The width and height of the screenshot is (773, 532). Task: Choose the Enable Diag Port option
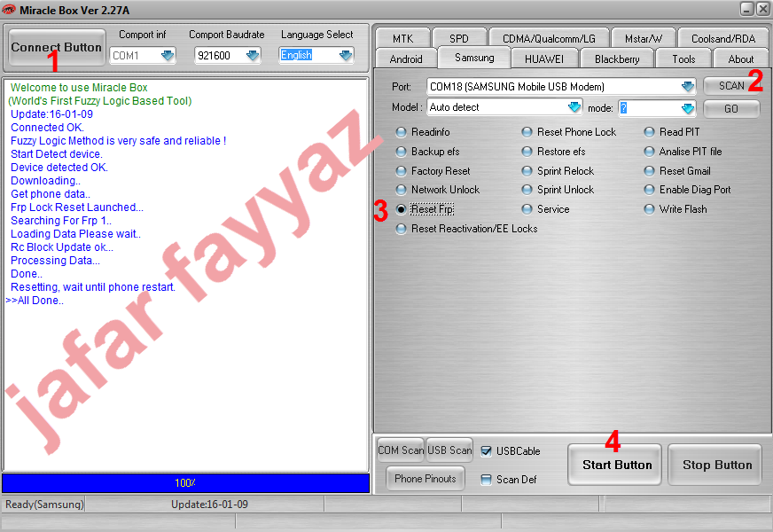[x=687, y=190]
